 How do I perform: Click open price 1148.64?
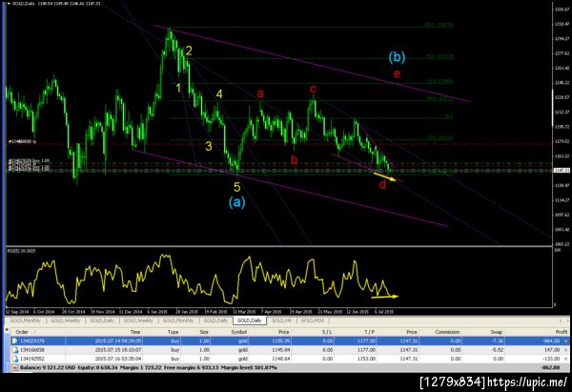tap(281, 359)
